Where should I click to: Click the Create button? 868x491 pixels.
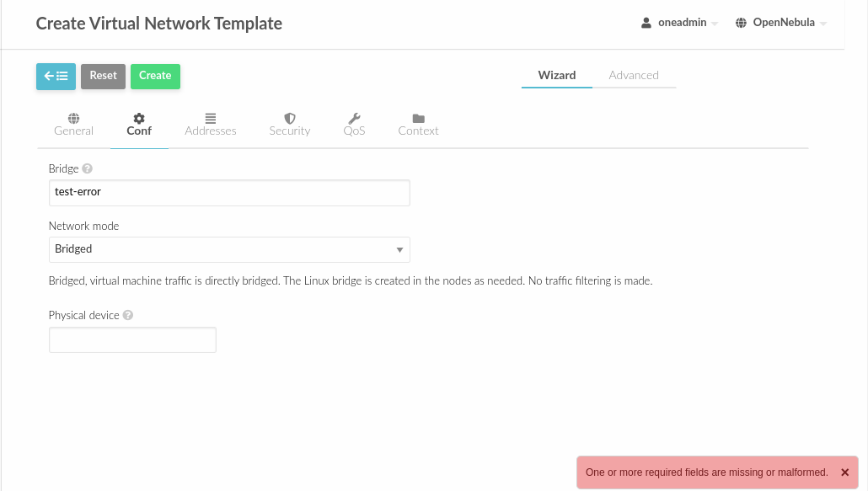pyautogui.click(x=155, y=76)
